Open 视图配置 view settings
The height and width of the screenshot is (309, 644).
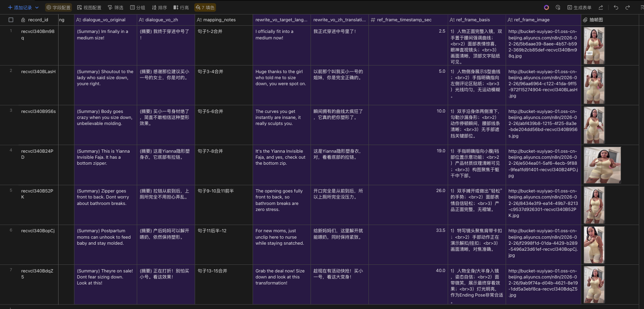(x=89, y=8)
